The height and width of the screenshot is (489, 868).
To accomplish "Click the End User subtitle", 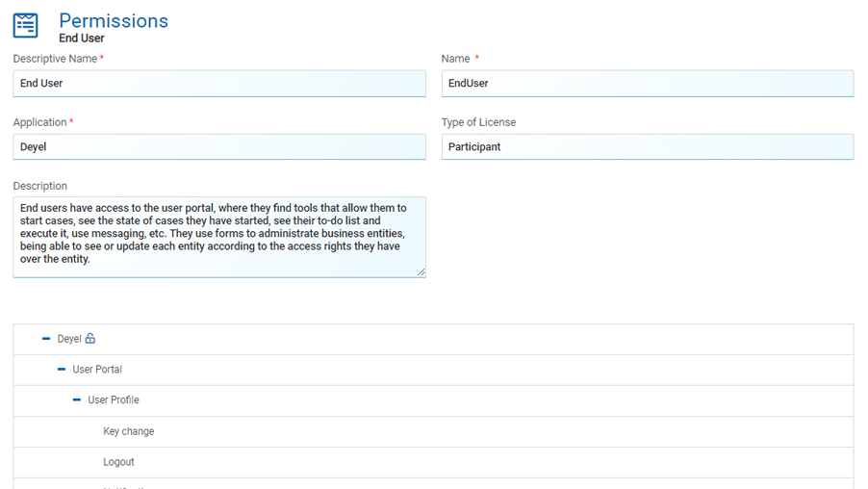I will point(82,39).
